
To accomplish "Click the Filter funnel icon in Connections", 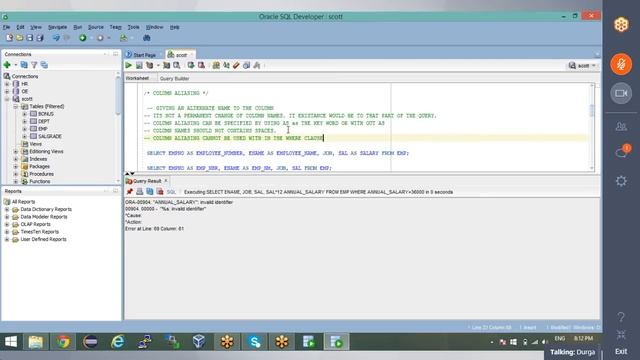I will click(x=34, y=65).
